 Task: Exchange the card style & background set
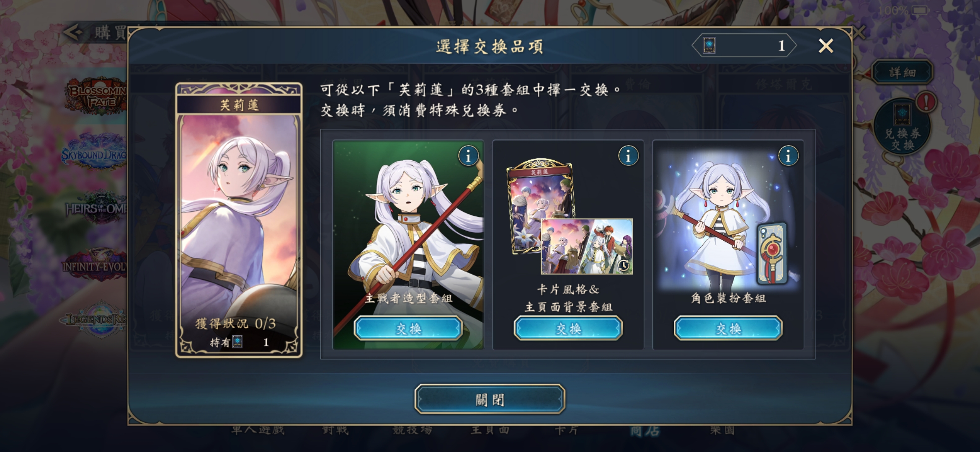568,329
